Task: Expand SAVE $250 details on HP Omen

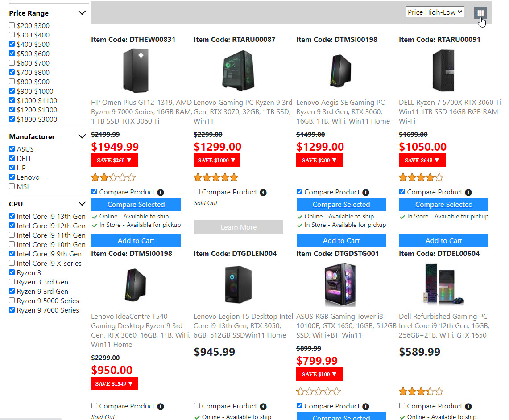Action: 114,161
